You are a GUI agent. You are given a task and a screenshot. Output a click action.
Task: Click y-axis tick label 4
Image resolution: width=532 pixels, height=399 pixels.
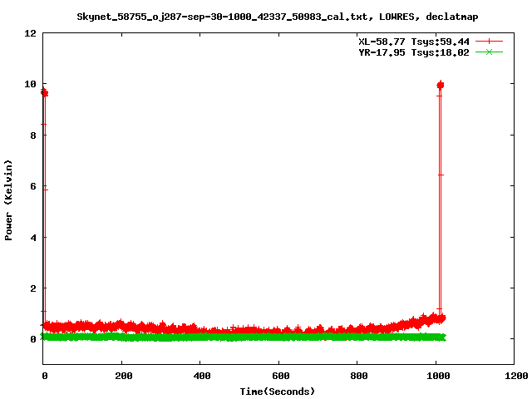(33, 238)
